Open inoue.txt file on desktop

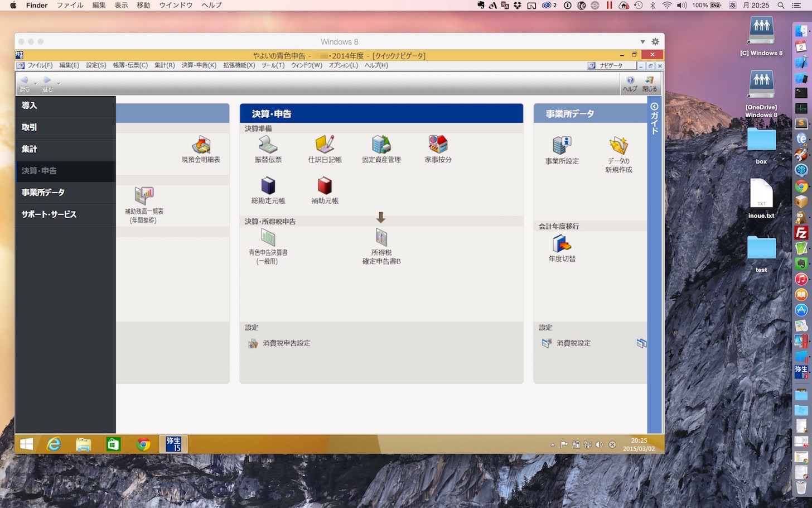point(761,198)
